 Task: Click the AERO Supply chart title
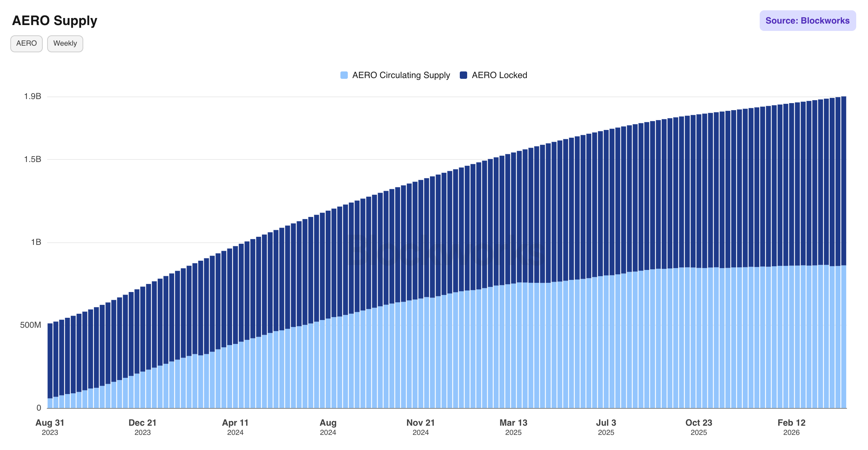click(55, 21)
